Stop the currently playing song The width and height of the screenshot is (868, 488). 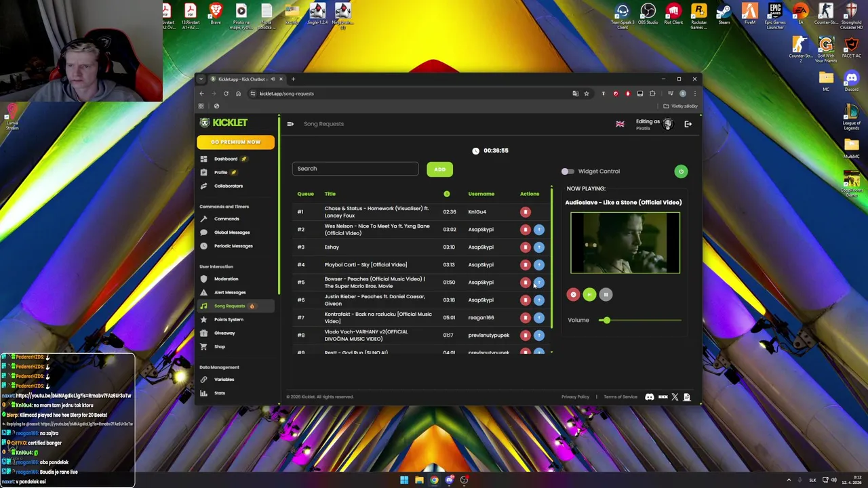pos(573,294)
